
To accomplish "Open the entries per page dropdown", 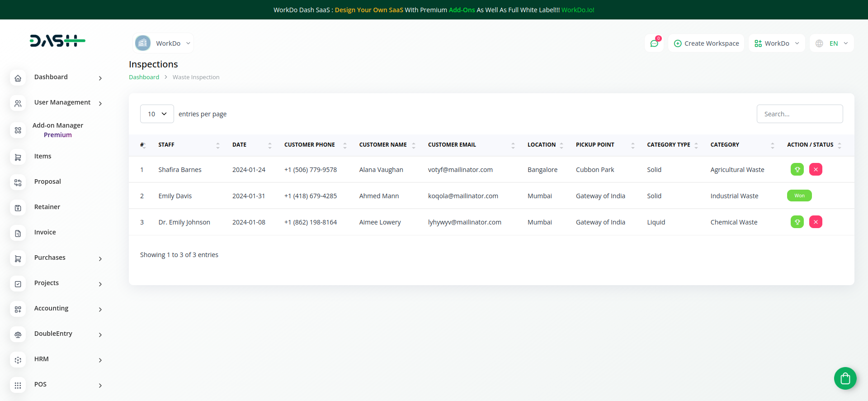I will [157, 114].
